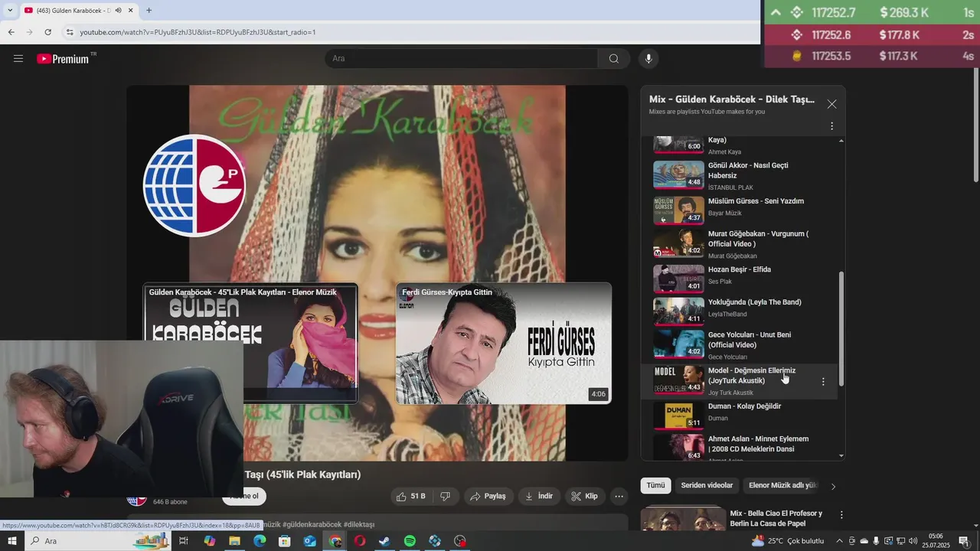The height and width of the screenshot is (551, 980).
Task: Click the search magnifier button
Action: click(x=614, y=59)
